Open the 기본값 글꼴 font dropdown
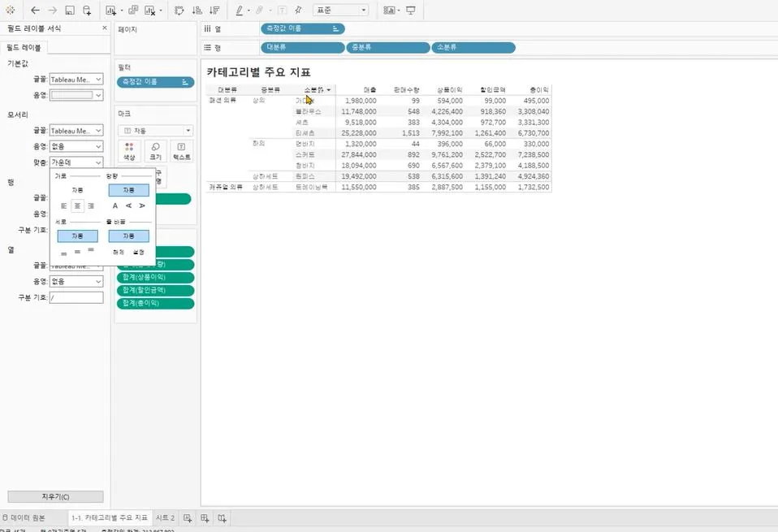The height and width of the screenshot is (532, 778). pos(76,80)
